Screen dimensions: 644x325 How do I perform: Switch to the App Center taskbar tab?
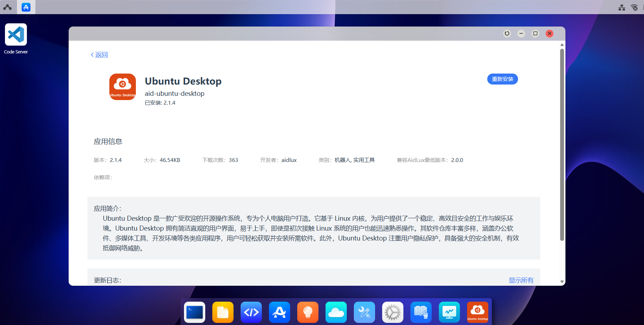(x=26, y=7)
